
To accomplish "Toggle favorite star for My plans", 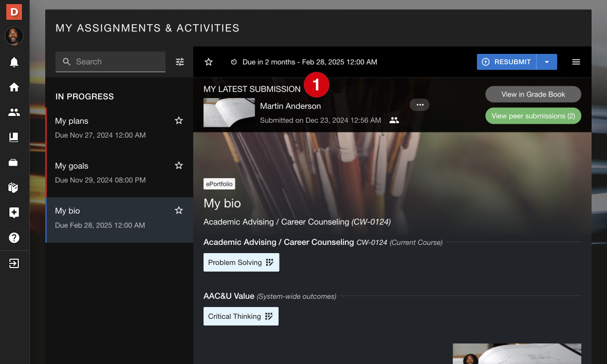I will 179,121.
